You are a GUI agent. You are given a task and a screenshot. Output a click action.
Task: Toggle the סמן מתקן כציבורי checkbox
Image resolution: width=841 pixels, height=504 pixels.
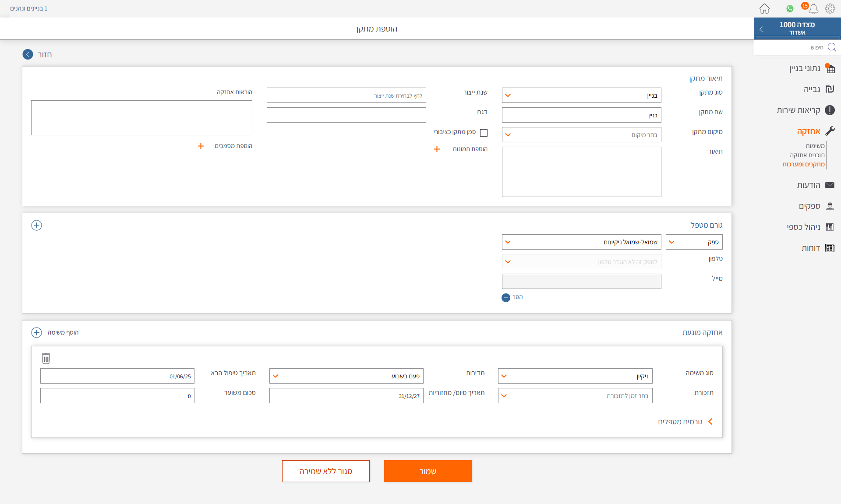pyautogui.click(x=484, y=133)
